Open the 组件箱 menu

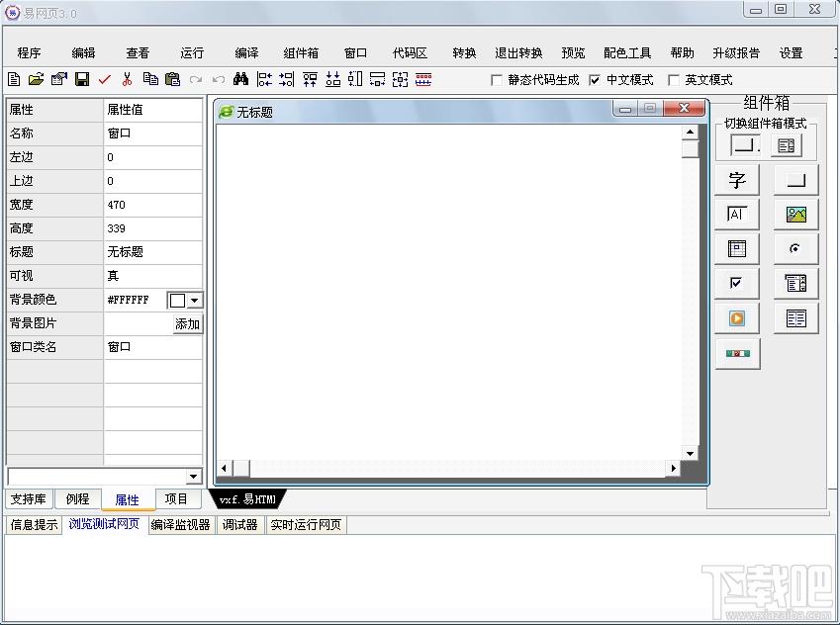point(301,53)
